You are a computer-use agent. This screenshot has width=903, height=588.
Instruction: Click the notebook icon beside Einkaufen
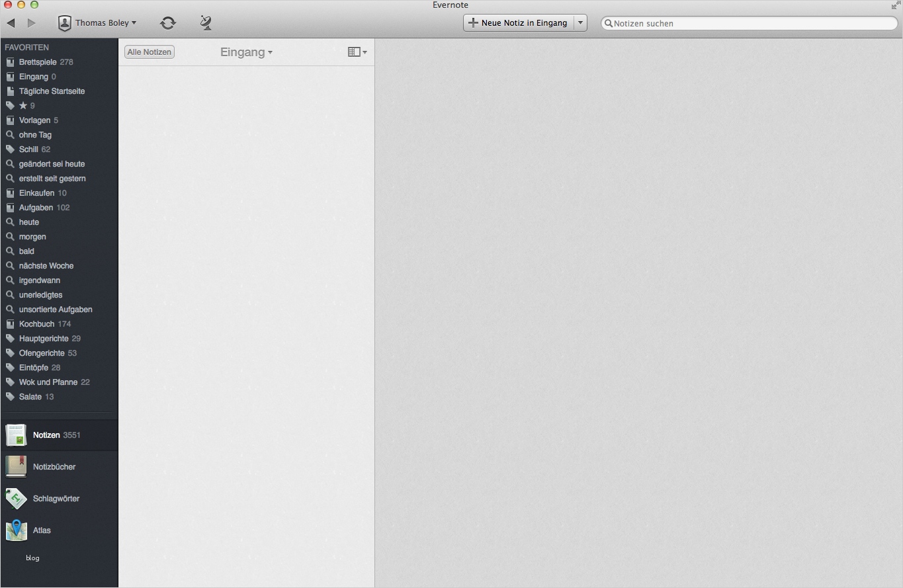(x=10, y=193)
